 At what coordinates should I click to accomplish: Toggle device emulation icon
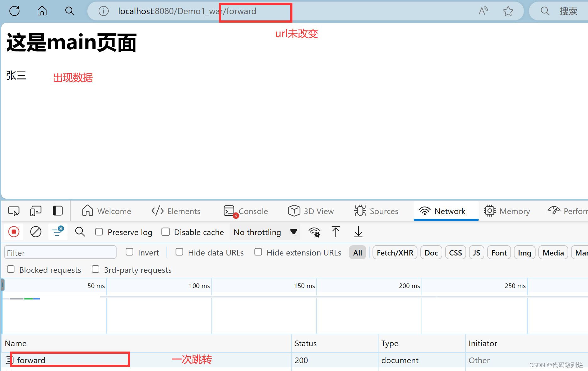(x=36, y=211)
